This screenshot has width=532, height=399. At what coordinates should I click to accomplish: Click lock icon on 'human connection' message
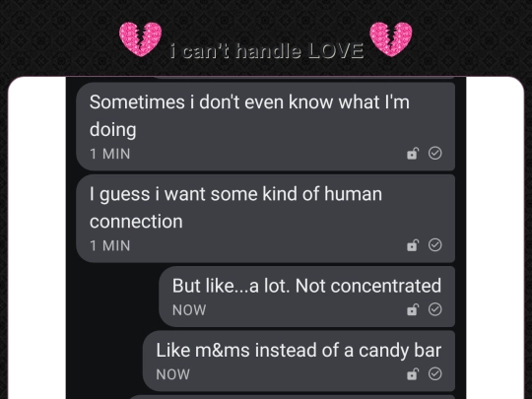click(413, 245)
